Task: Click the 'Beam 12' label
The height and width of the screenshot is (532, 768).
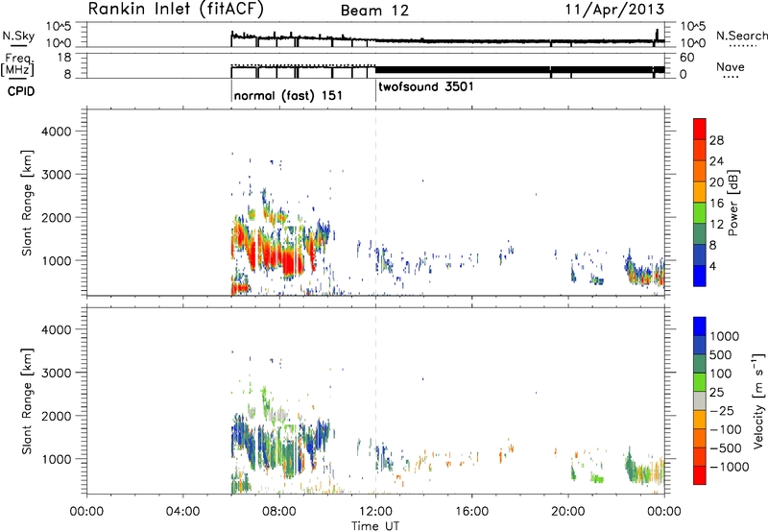Action: 374,11
